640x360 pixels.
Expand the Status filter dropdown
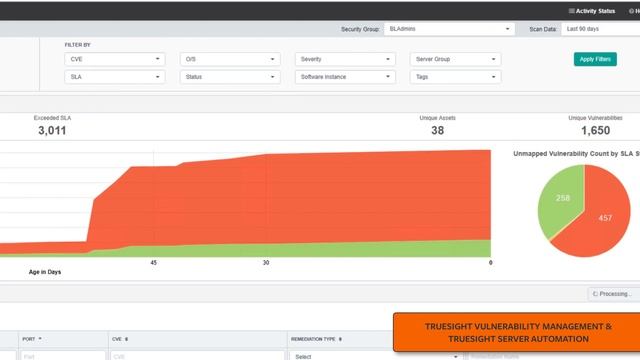[x=230, y=77]
